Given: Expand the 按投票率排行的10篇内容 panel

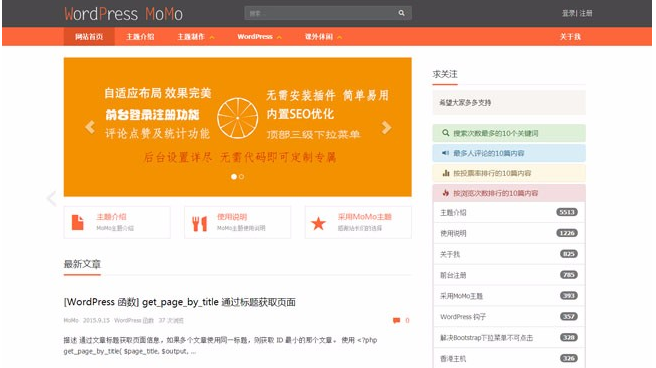Looking at the screenshot, I should [509, 173].
